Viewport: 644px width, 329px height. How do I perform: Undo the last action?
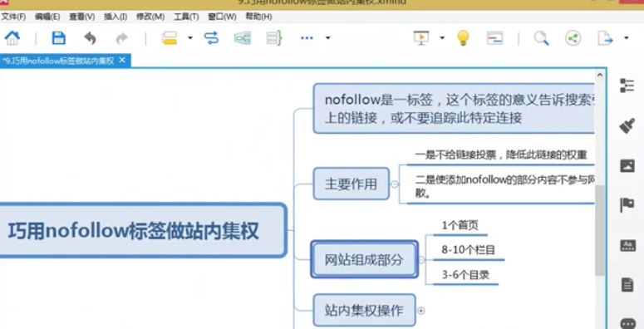(x=90, y=38)
